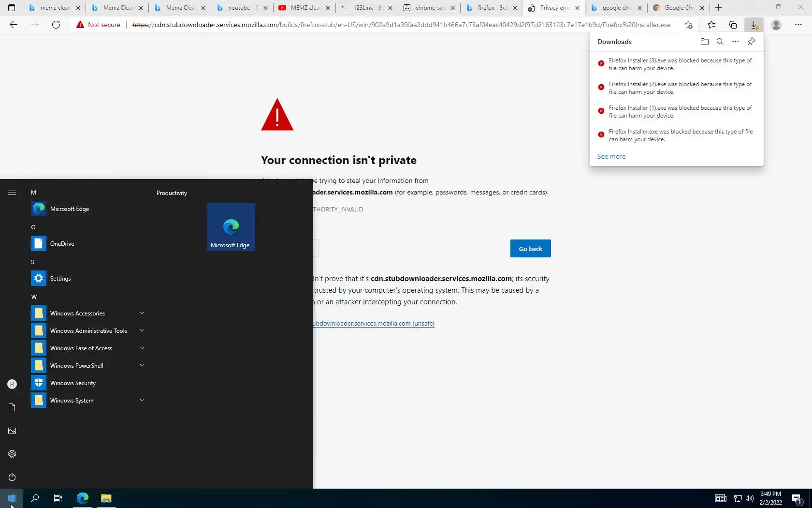Open network status in system tray
Image resolution: width=812 pixels, height=508 pixels.
pyautogui.click(x=738, y=498)
